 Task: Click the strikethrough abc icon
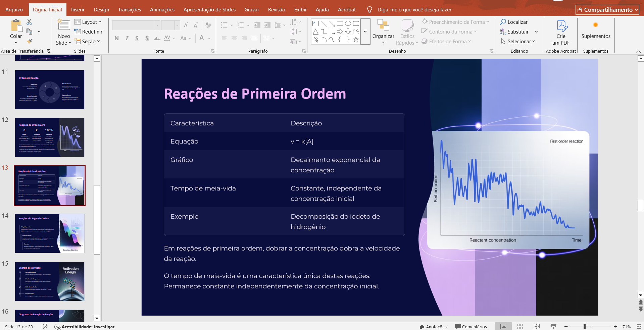tap(157, 38)
